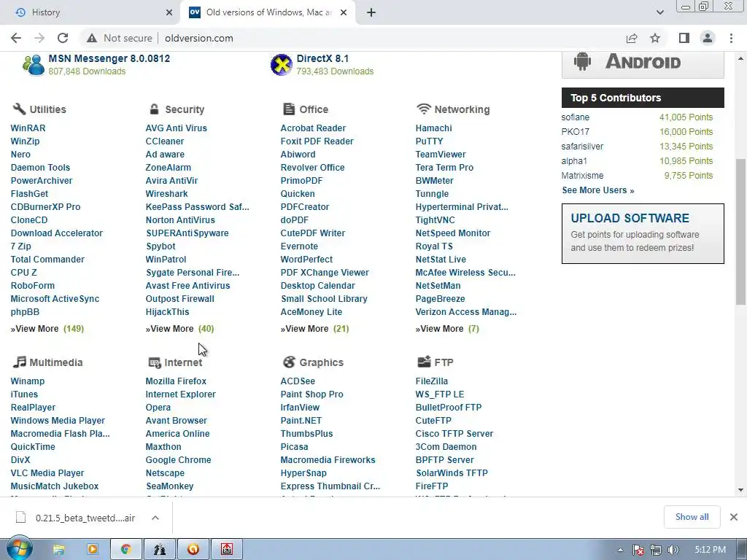The width and height of the screenshot is (747, 560).
Task: Open a new tab with plus button
Action: 371,12
